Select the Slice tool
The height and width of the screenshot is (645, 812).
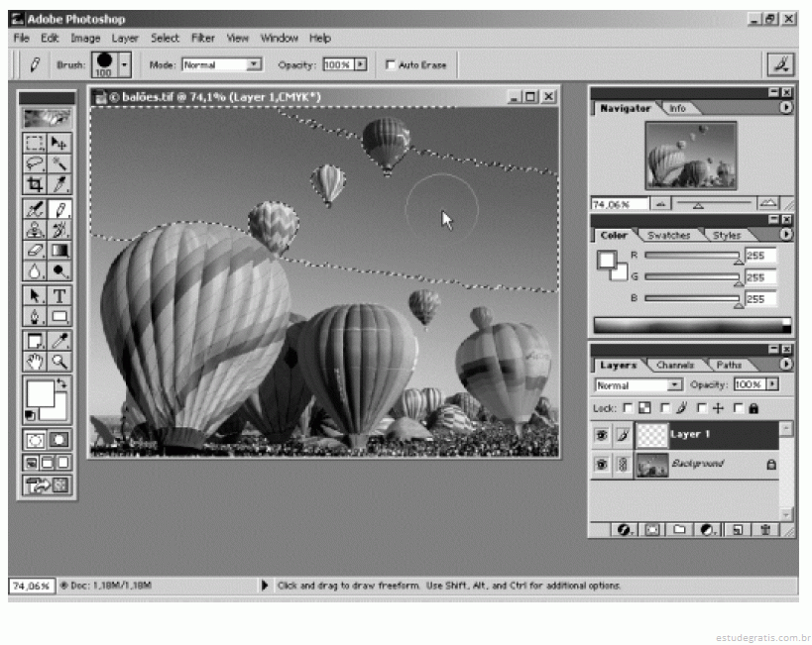[x=59, y=183]
